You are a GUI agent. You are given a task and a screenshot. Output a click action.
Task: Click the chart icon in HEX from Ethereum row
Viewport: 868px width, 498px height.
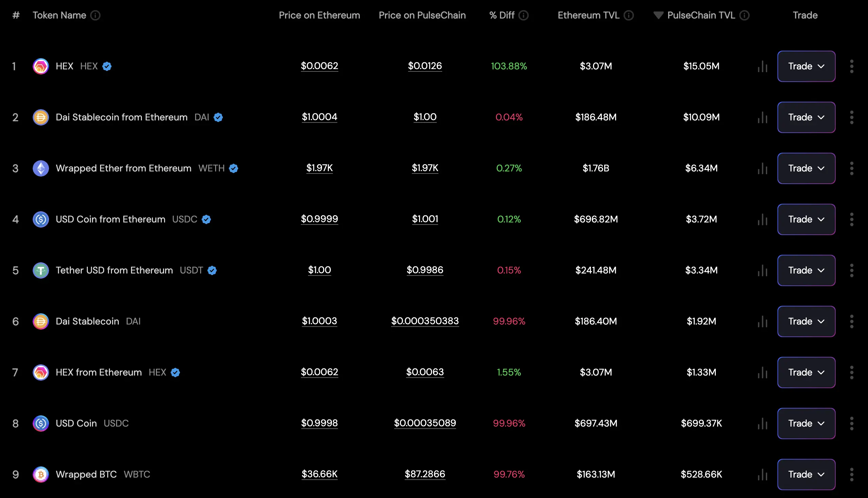click(x=762, y=372)
